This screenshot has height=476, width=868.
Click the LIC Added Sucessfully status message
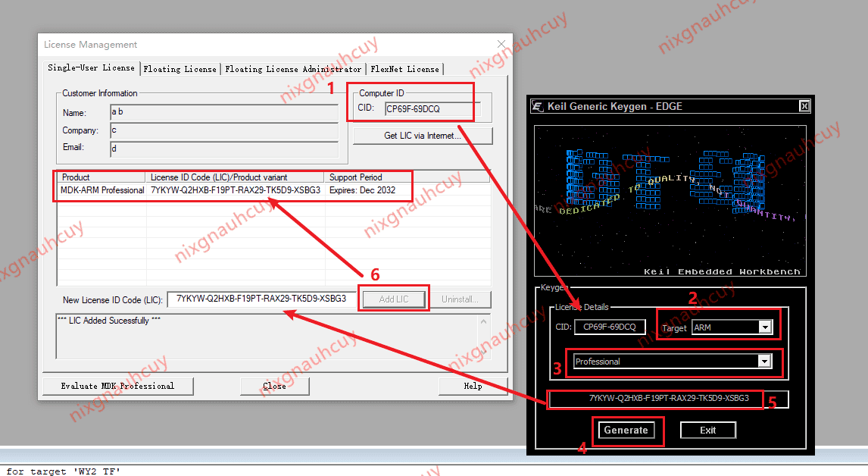(x=109, y=321)
